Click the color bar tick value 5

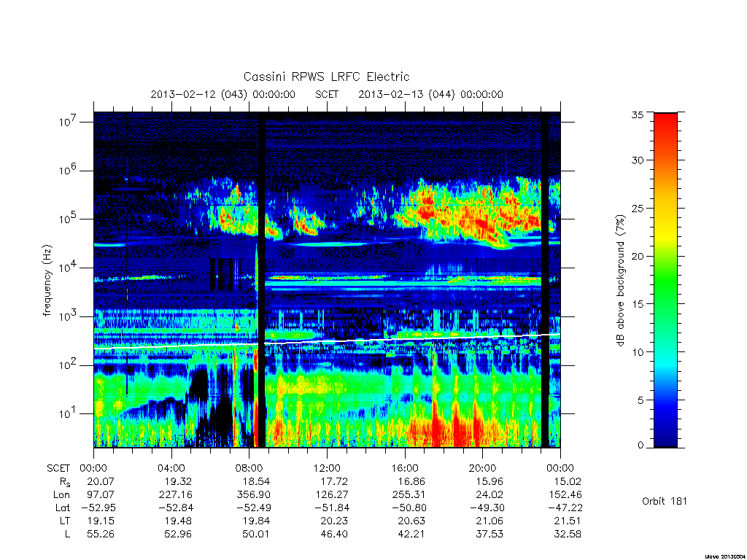click(640, 400)
